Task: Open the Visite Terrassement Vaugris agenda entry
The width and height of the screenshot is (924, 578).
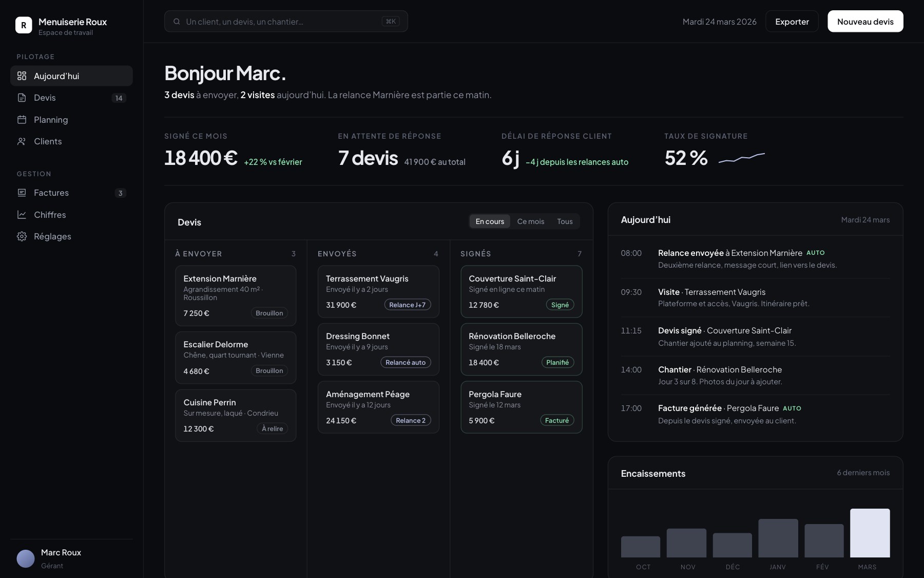Action: coord(755,298)
